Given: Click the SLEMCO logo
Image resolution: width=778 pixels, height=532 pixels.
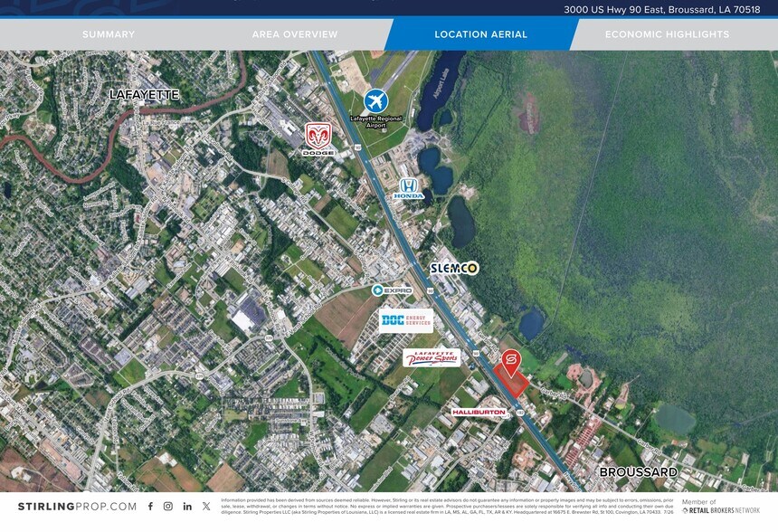Looking at the screenshot, I should pyautogui.click(x=454, y=269).
